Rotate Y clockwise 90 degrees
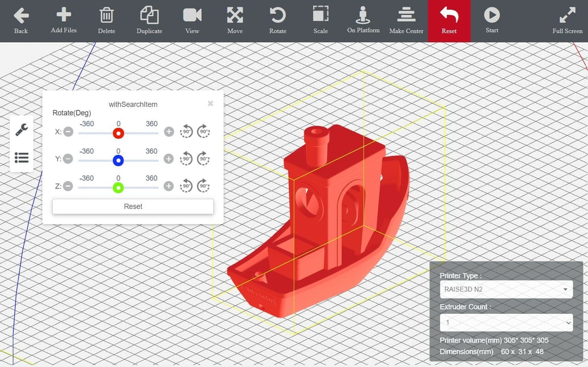The width and height of the screenshot is (588, 367). pos(204,158)
